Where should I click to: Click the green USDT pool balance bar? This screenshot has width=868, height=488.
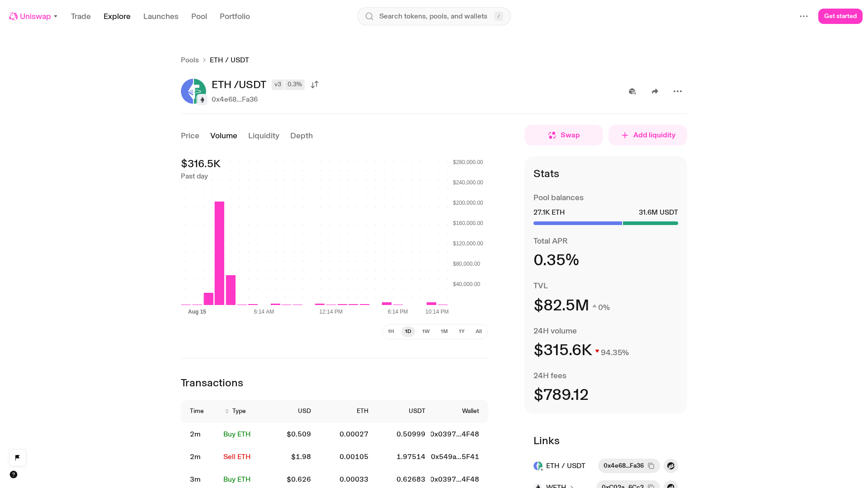click(651, 223)
